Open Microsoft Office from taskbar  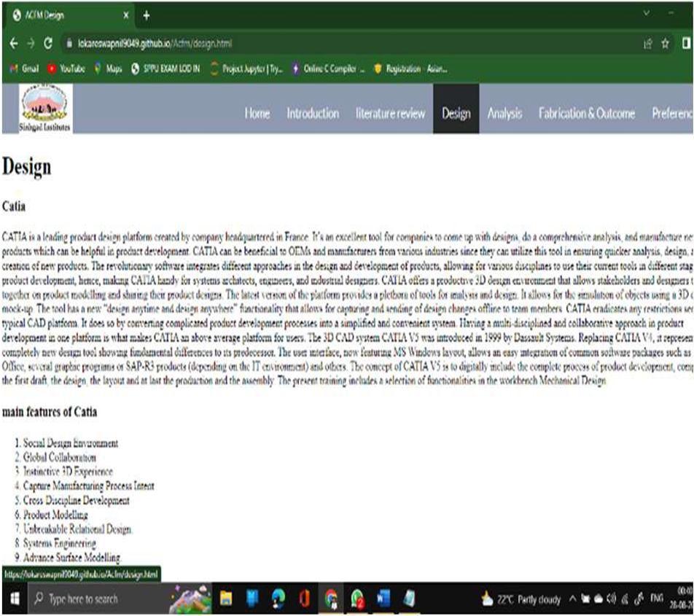[305, 599]
